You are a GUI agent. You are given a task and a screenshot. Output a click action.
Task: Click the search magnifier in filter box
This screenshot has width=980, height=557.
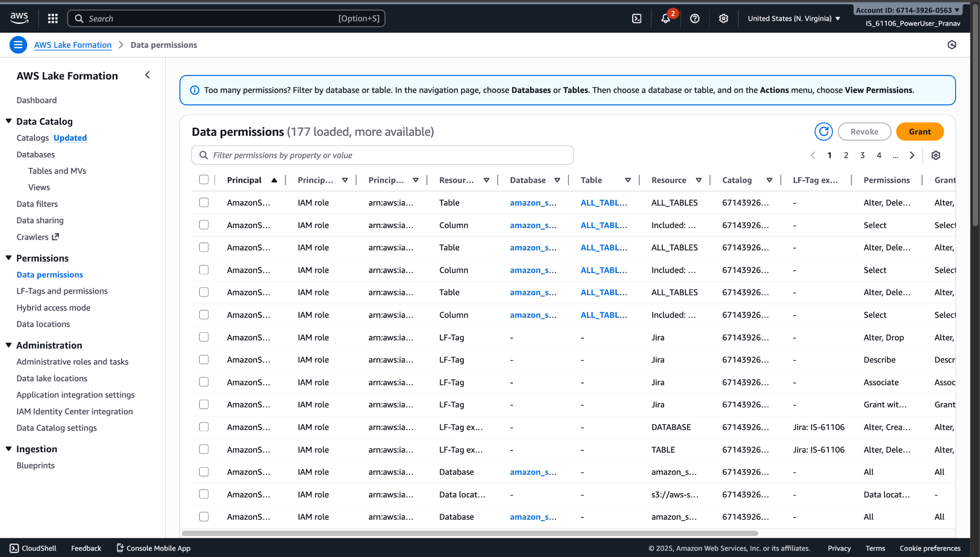203,155
